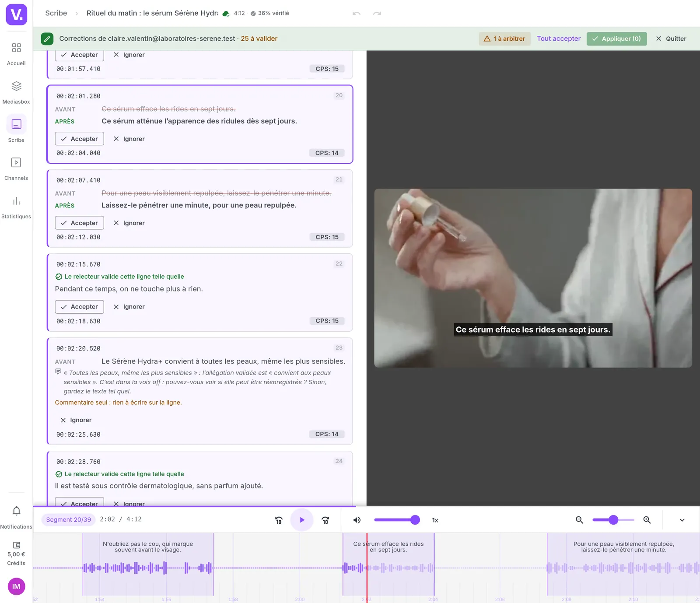
Task: Click the green corrections pencil icon
Action: [x=47, y=39]
